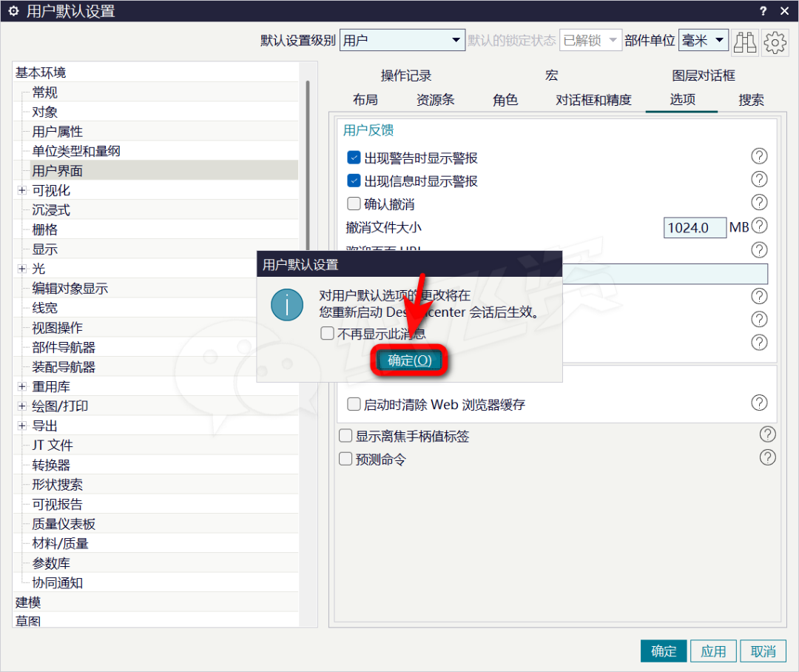The image size is (799, 672).
Task: Click help icon beside 启动时清除 Web 浏览器缓存
Action: pyautogui.click(x=759, y=403)
